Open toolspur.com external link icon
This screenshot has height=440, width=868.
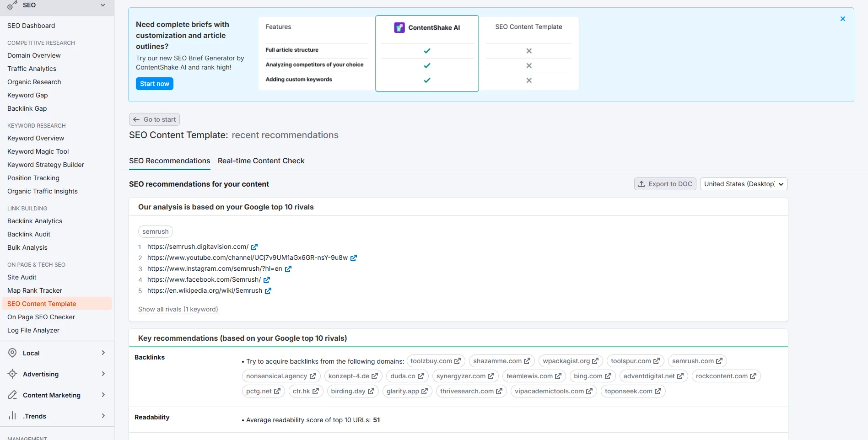coord(657,361)
